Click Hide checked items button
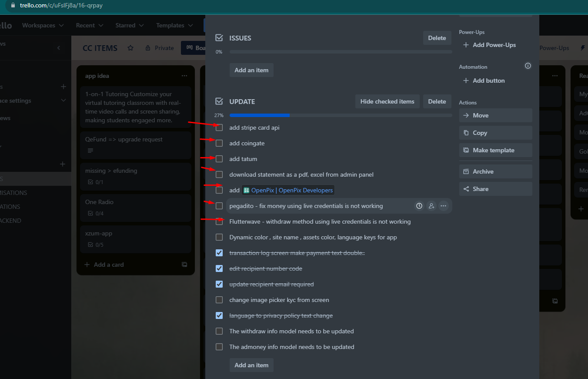 [x=387, y=101]
